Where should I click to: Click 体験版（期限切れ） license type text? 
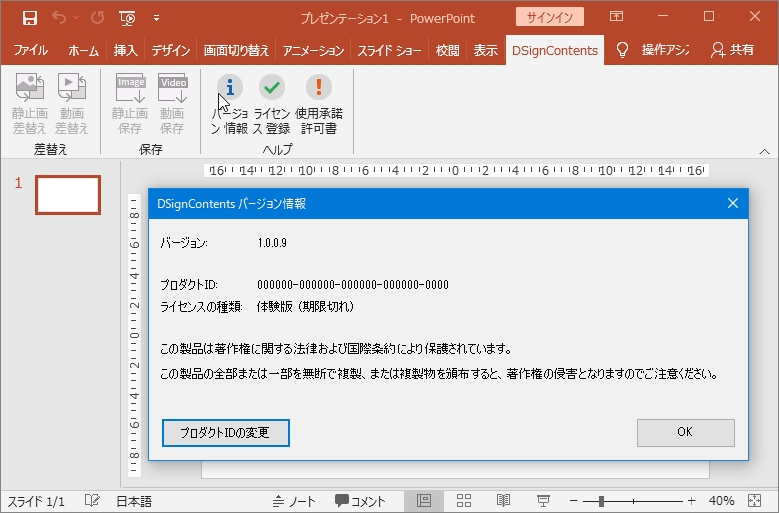(x=305, y=306)
